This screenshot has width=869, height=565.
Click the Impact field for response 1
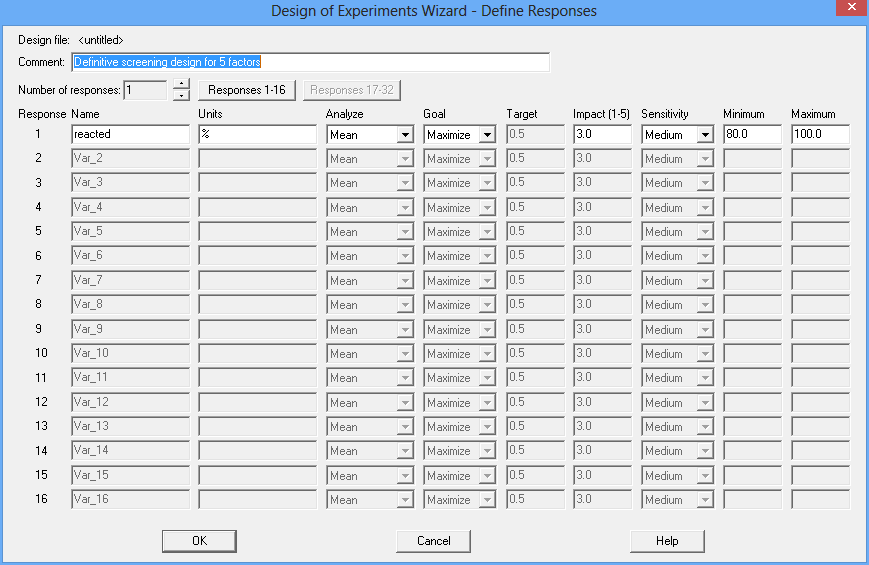click(602, 134)
